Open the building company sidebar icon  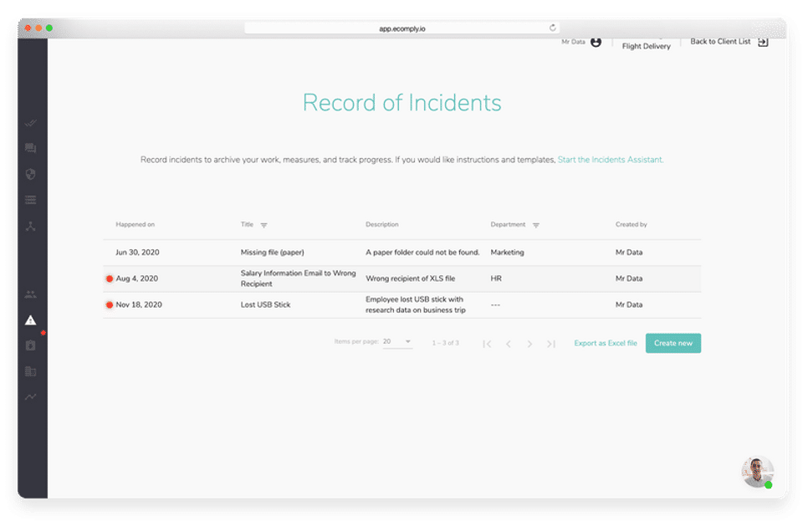[x=31, y=371]
